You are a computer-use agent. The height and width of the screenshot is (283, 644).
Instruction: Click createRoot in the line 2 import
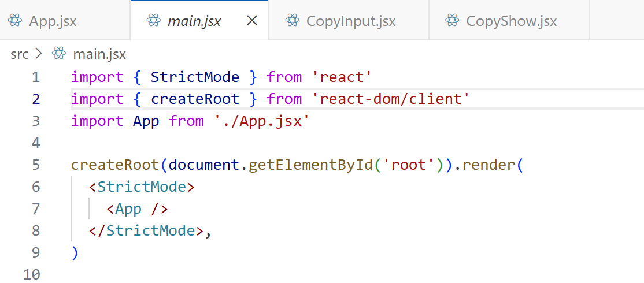pyautogui.click(x=195, y=99)
